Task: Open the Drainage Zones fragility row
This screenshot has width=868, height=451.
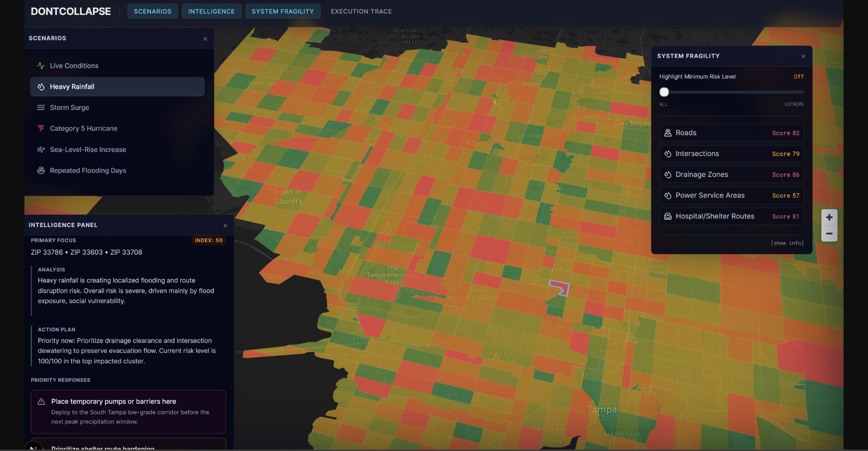Action: click(x=731, y=175)
